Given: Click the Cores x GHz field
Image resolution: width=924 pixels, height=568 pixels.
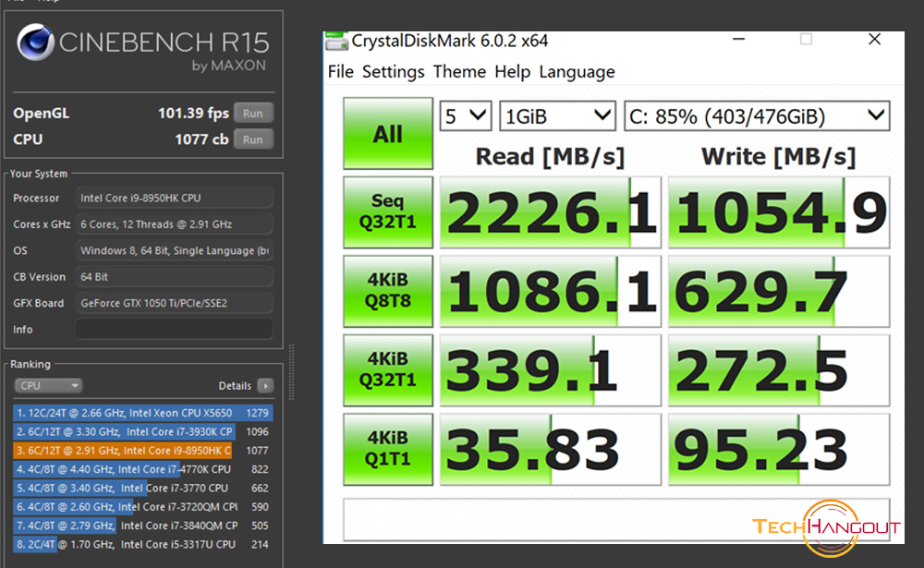Looking at the screenshot, I should 175,224.
